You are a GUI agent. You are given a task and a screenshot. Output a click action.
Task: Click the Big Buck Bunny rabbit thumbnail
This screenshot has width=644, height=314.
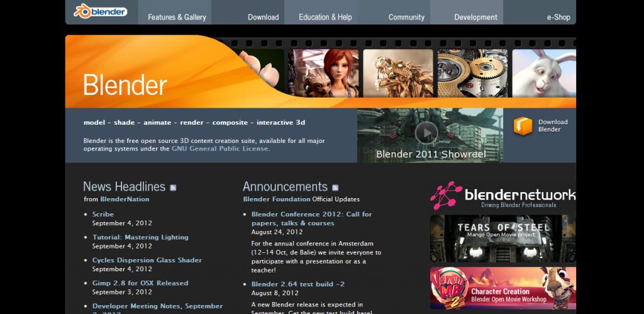point(544,73)
